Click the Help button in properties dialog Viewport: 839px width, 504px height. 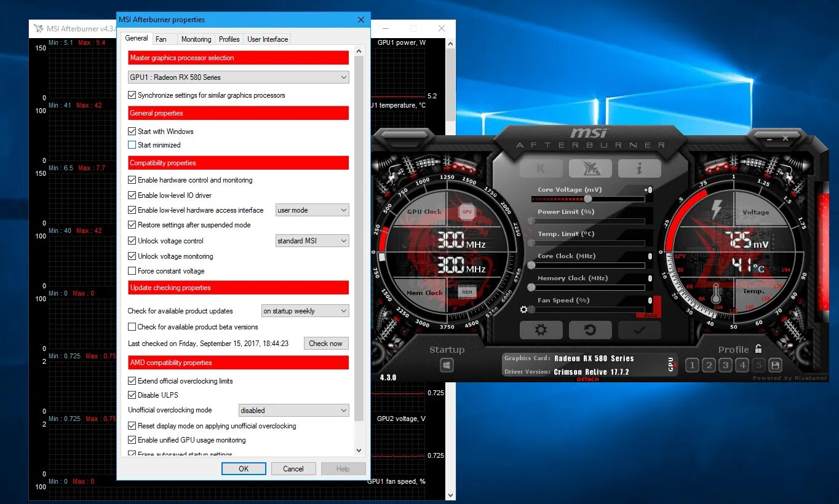343,469
